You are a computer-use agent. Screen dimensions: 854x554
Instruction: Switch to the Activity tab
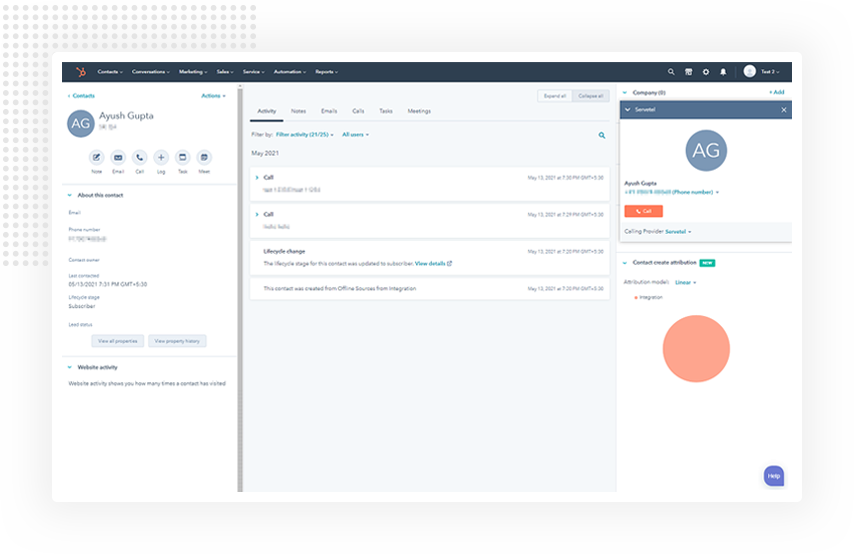coord(267,111)
